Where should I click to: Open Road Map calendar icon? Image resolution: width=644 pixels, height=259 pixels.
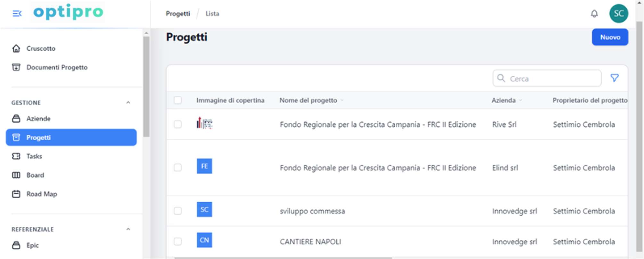(x=16, y=194)
